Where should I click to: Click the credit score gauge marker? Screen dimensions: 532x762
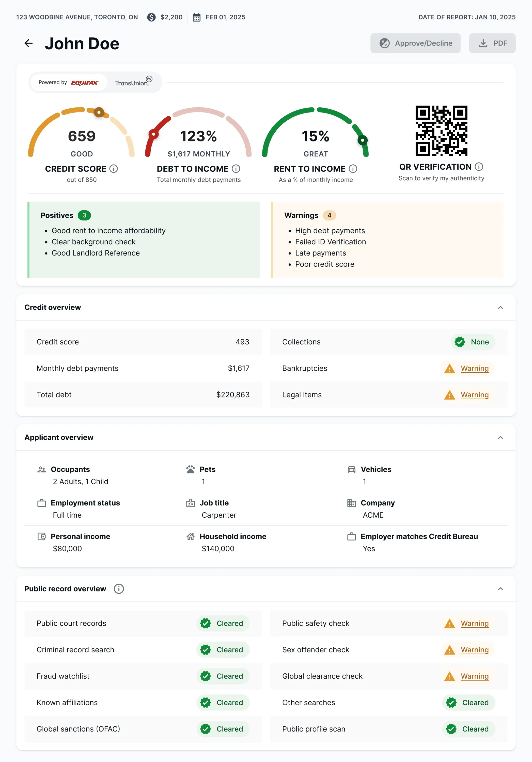point(99,112)
